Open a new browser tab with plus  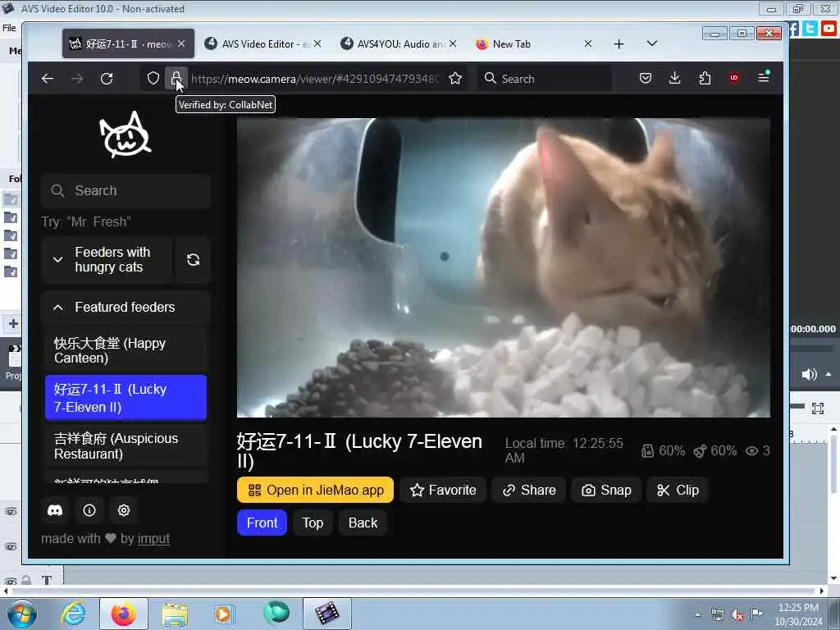[x=619, y=44]
